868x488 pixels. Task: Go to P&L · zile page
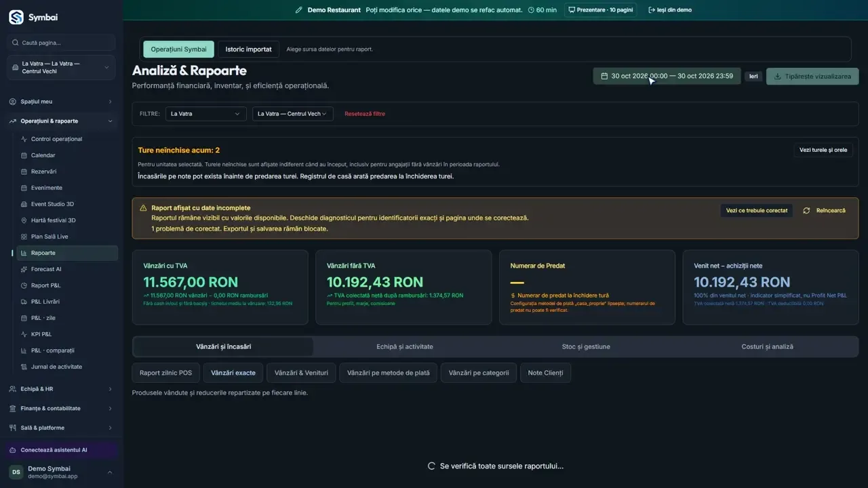click(66, 318)
